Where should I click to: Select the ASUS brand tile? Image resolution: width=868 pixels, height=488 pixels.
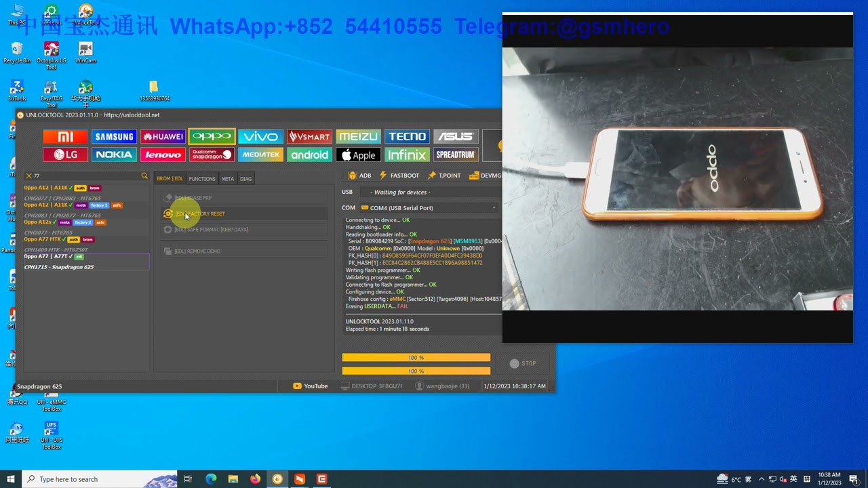pyautogui.click(x=456, y=137)
